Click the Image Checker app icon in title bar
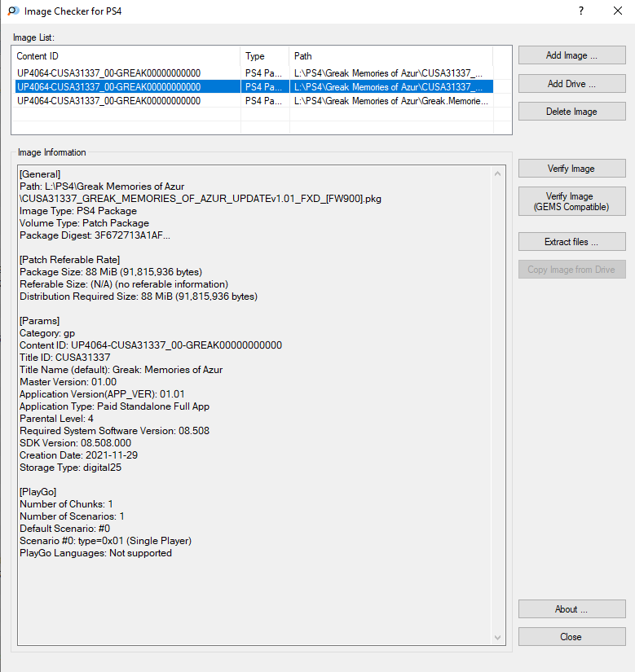 13,11
